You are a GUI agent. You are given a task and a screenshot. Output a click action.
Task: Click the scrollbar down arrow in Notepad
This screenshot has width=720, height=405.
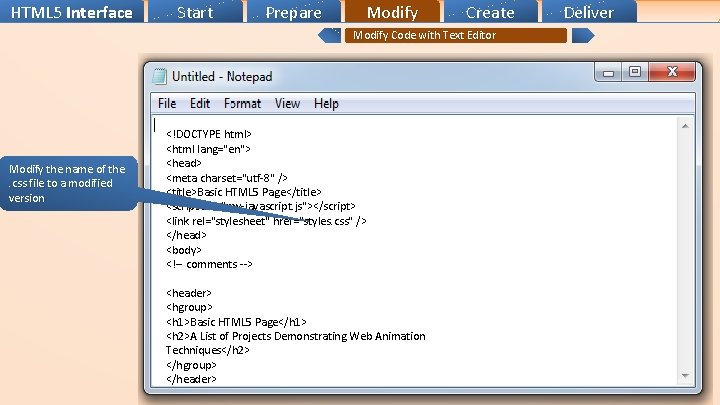tap(685, 376)
